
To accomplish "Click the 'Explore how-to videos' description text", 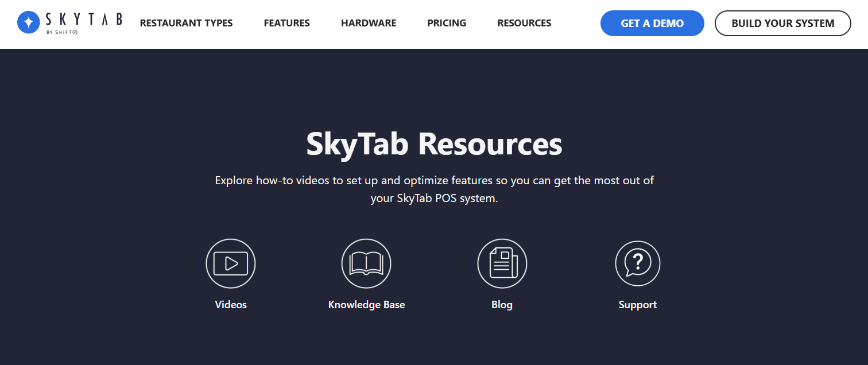I will pyautogui.click(x=434, y=189).
